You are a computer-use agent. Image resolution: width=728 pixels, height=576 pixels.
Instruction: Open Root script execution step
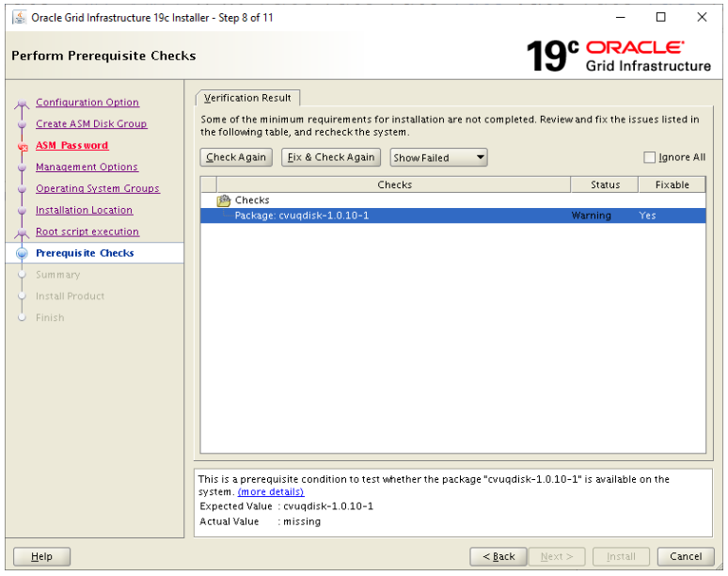coord(87,232)
